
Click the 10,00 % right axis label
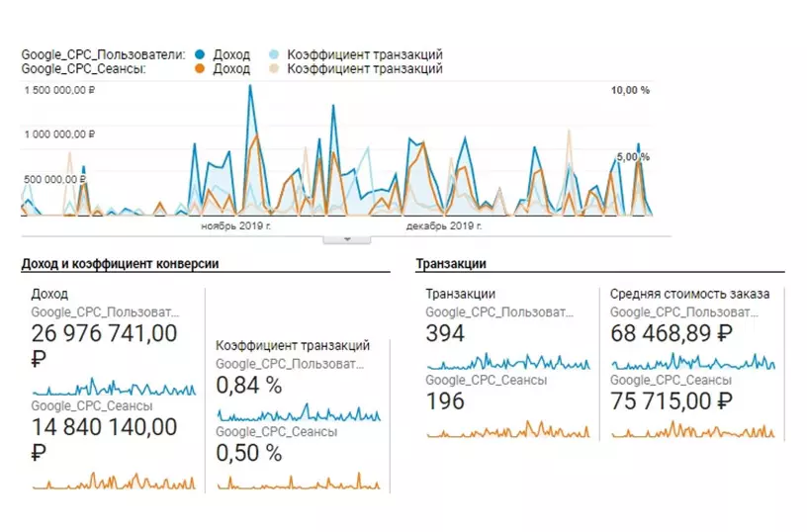[630, 91]
